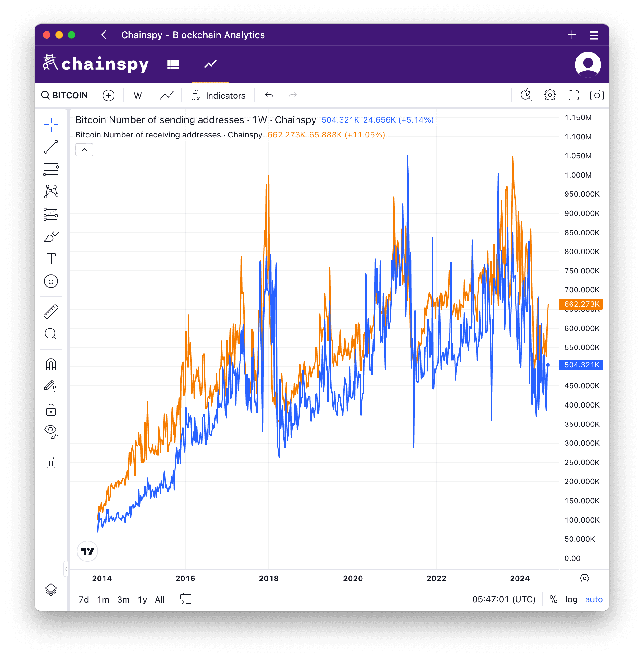Open chart settings gear icon
Viewport: 644px width, 657px height.
[x=550, y=96]
